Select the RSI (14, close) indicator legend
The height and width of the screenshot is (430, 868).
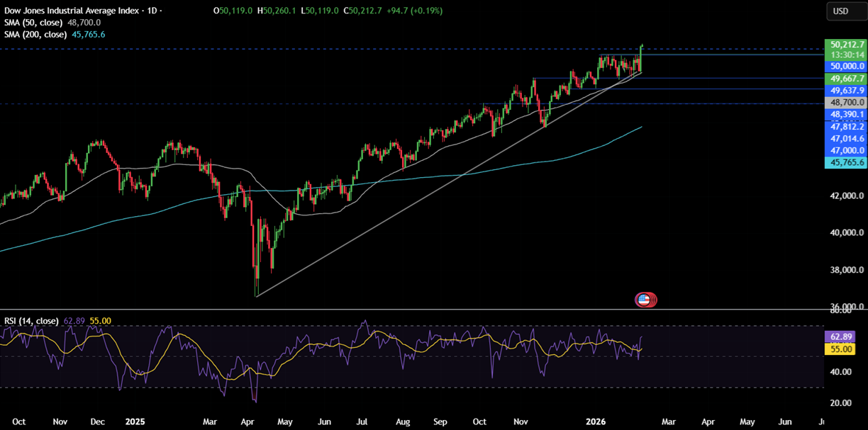click(x=31, y=321)
